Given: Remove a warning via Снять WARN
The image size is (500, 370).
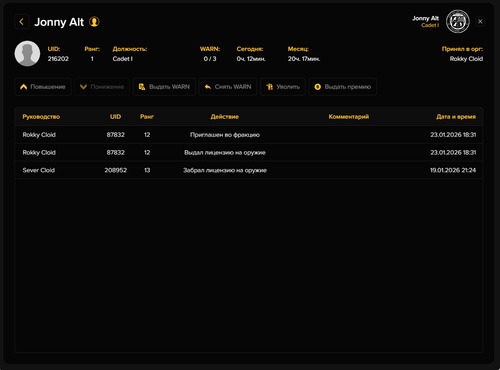Looking at the screenshot, I should click(x=228, y=87).
